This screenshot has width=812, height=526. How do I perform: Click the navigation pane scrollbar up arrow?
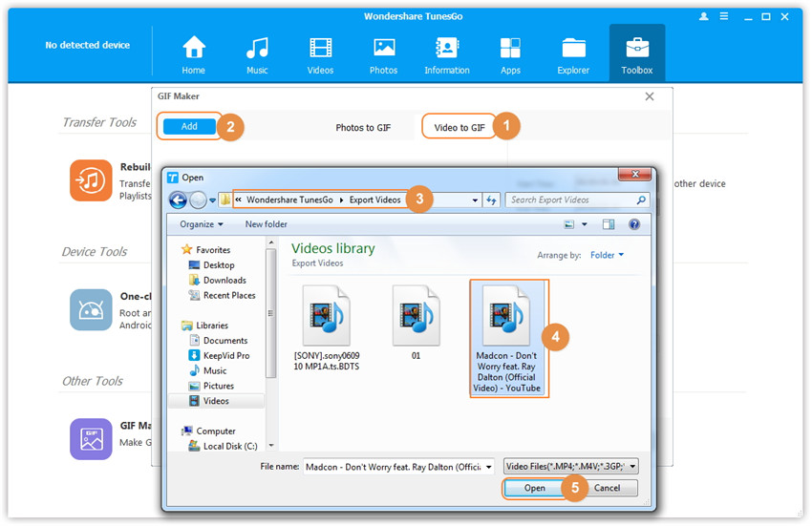[270, 242]
